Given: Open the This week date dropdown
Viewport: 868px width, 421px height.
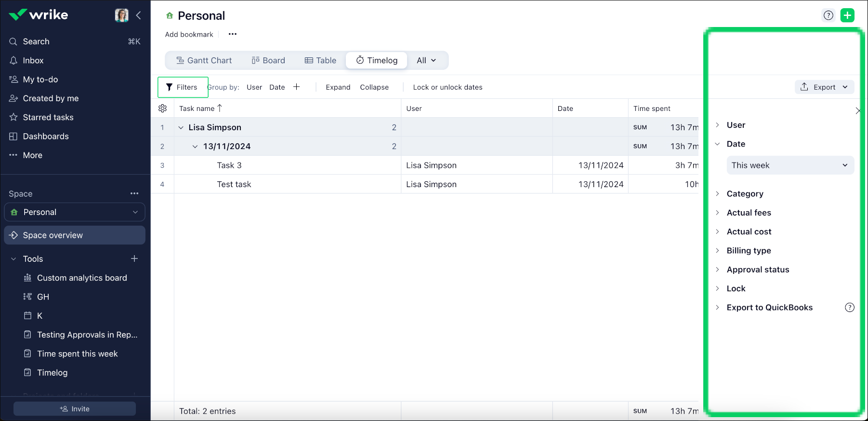Looking at the screenshot, I should click(790, 165).
